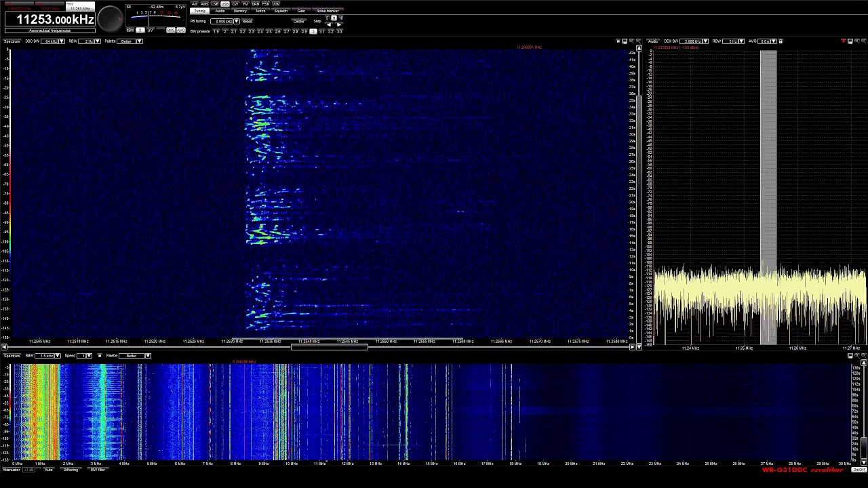Open the Memory tab
Screen dimensions: 868x488
point(240,11)
